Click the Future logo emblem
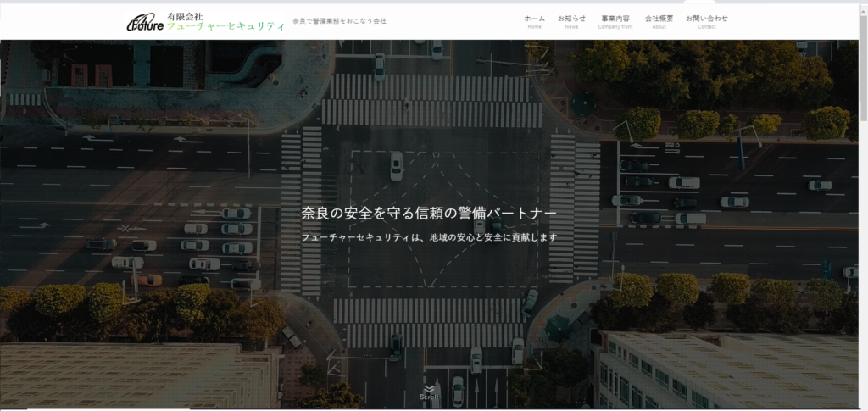The image size is (868, 411). coord(145,23)
